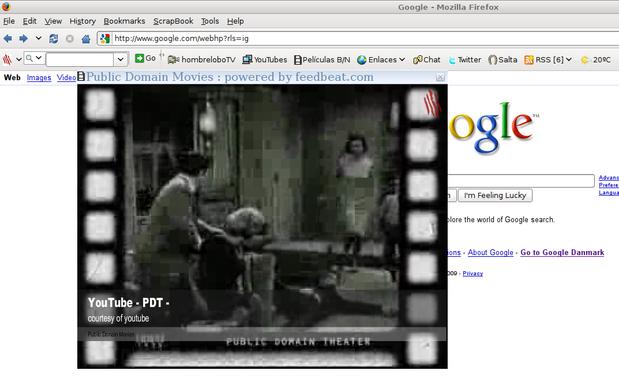619x389 pixels.
Task: Open the Bookmarks menu
Action: tap(124, 21)
